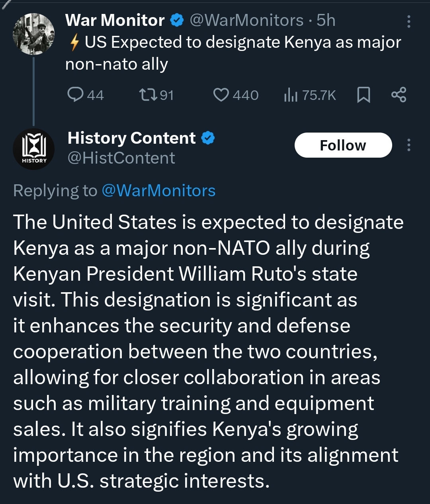Click History Content display name
Viewport: 430px width, 504px height.
click(x=132, y=138)
